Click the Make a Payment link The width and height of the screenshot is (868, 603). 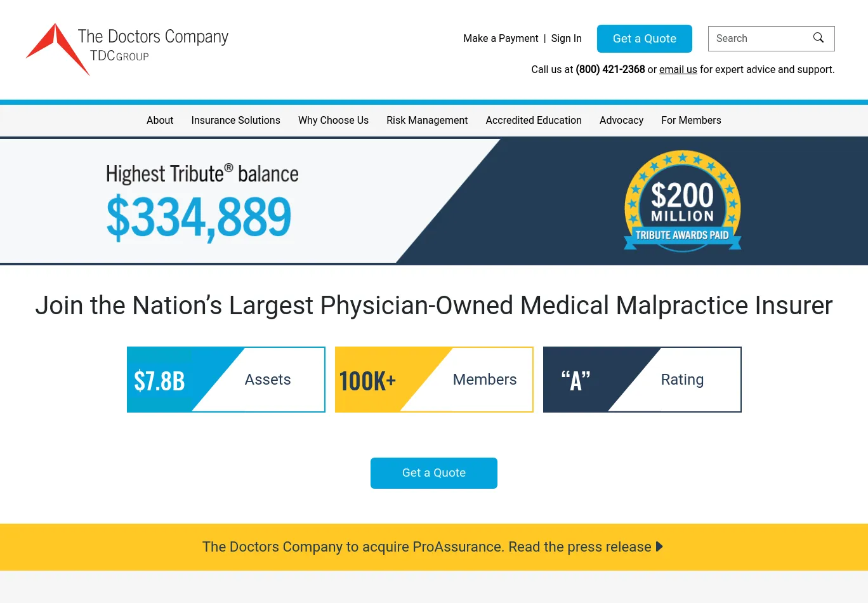pos(501,39)
